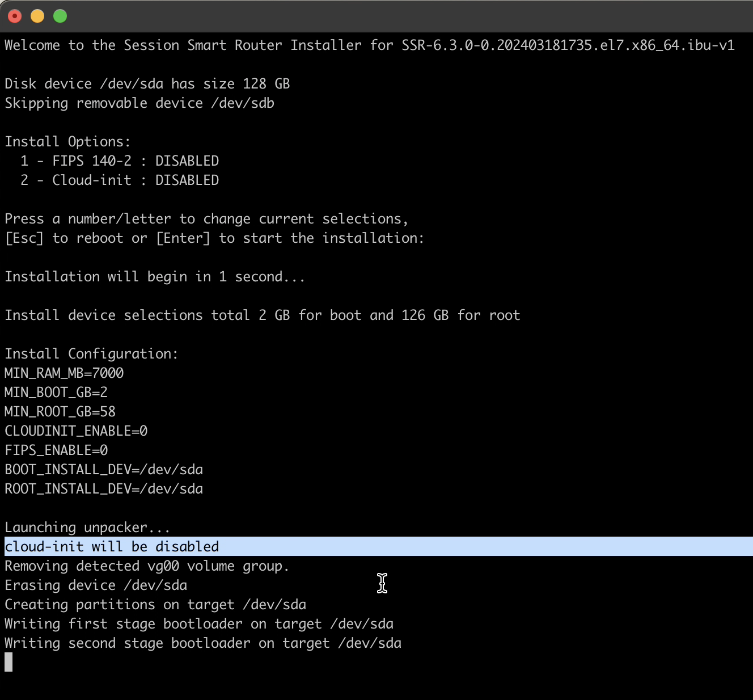Click the 'Cloud-init : DISABLED' option line
This screenshot has width=753, height=700.
pyautogui.click(x=120, y=180)
